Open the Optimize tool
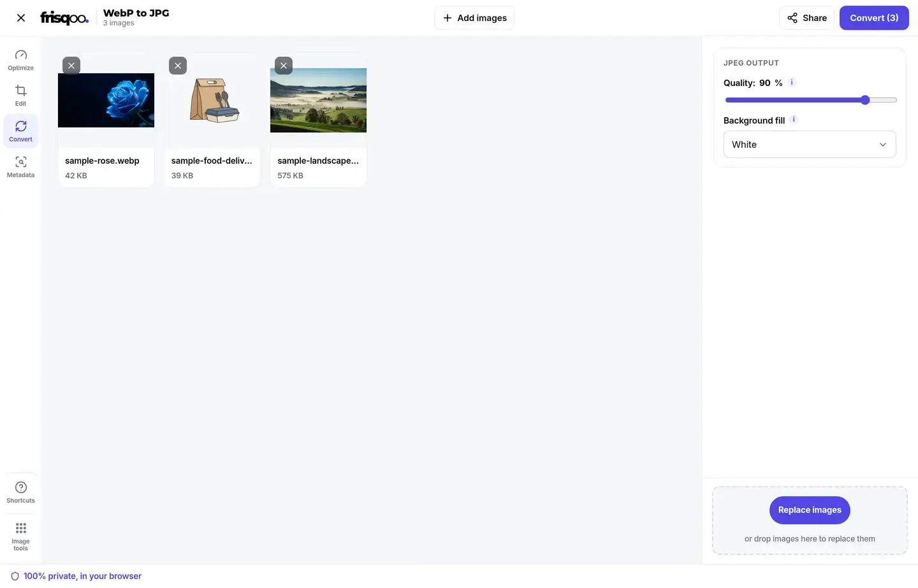This screenshot has height=588, width=918. tap(21, 60)
